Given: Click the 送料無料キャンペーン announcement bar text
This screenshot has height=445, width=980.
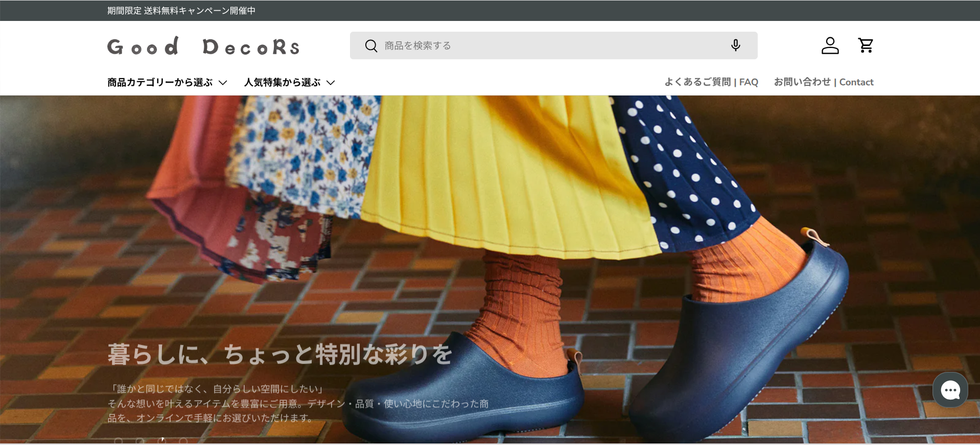Looking at the screenshot, I should point(181,11).
